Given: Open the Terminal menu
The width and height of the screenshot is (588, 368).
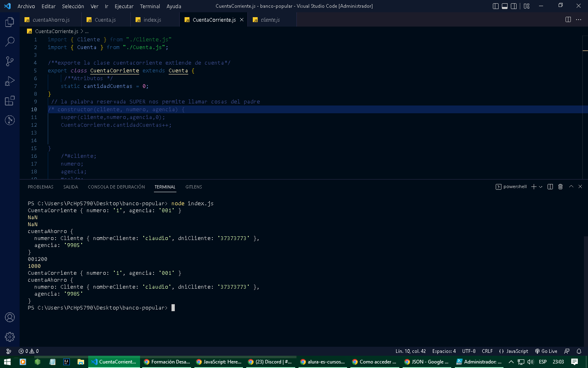Looking at the screenshot, I should pos(150,6).
